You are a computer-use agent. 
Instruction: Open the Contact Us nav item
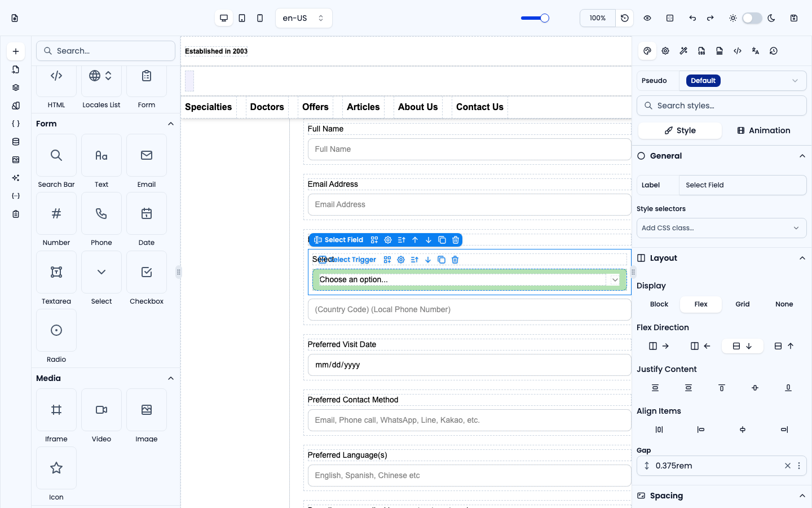point(480,107)
